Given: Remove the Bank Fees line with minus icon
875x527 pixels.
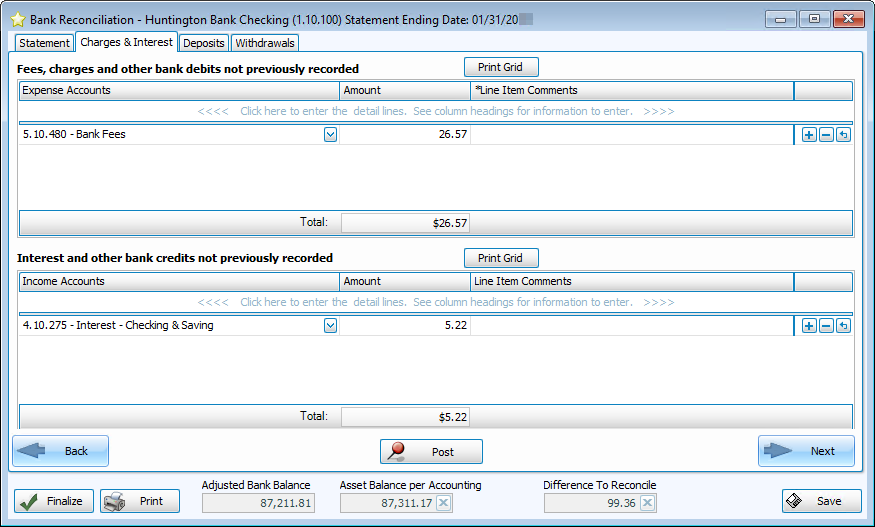Looking at the screenshot, I should point(826,135).
